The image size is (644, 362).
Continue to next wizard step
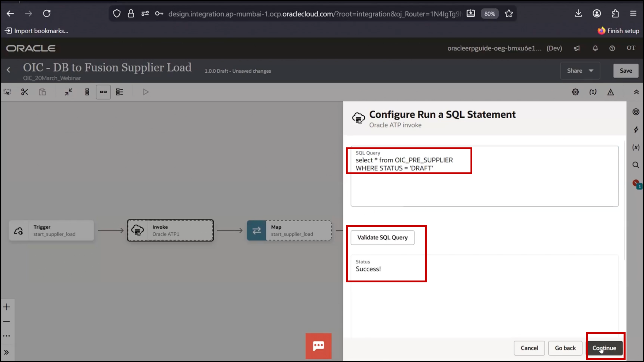[x=604, y=348]
